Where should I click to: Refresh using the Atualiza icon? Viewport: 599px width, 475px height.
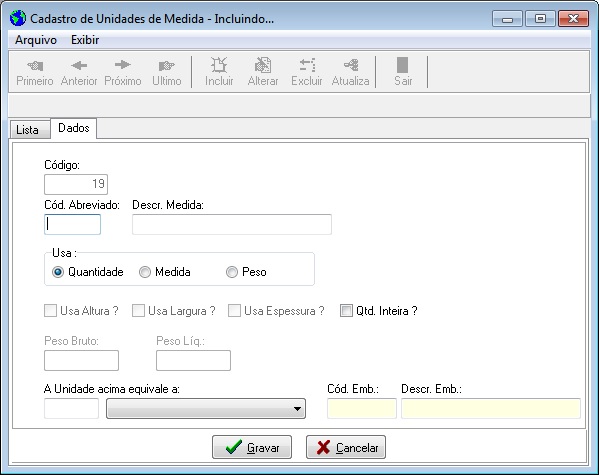coord(351,65)
